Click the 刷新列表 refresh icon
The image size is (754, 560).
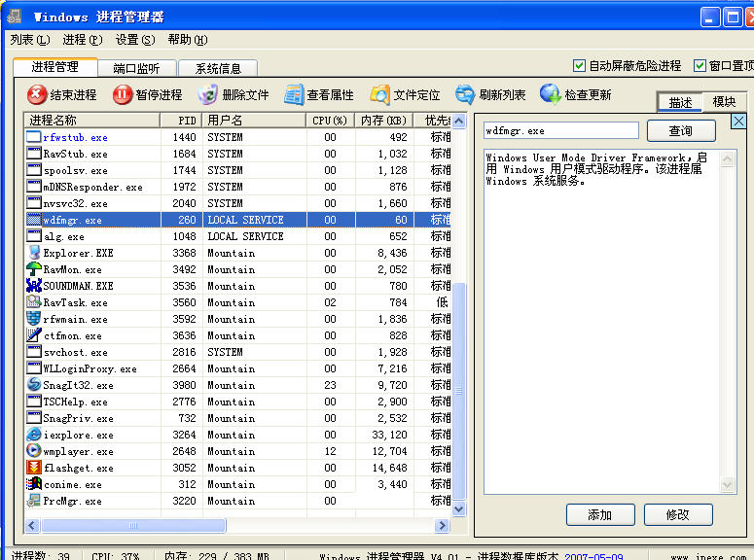point(465,94)
